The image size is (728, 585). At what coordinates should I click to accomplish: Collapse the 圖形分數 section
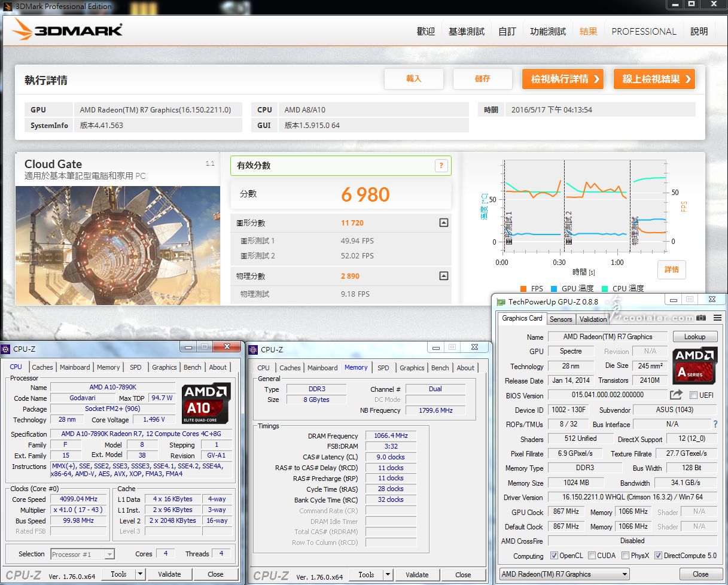(443, 223)
